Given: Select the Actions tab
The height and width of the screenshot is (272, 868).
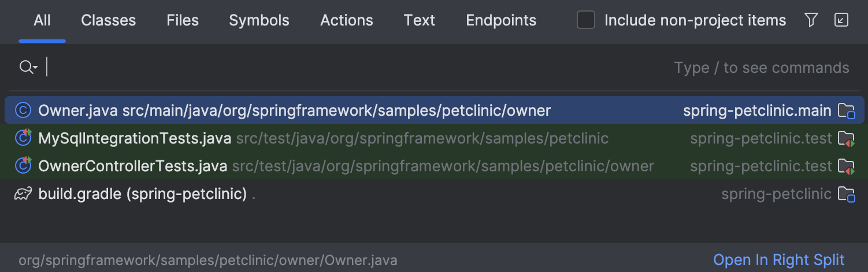Looking at the screenshot, I should pos(347,20).
